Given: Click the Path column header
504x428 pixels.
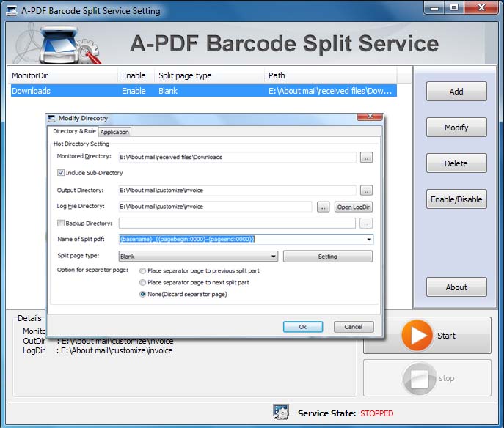Looking at the screenshot, I should 331,75.
